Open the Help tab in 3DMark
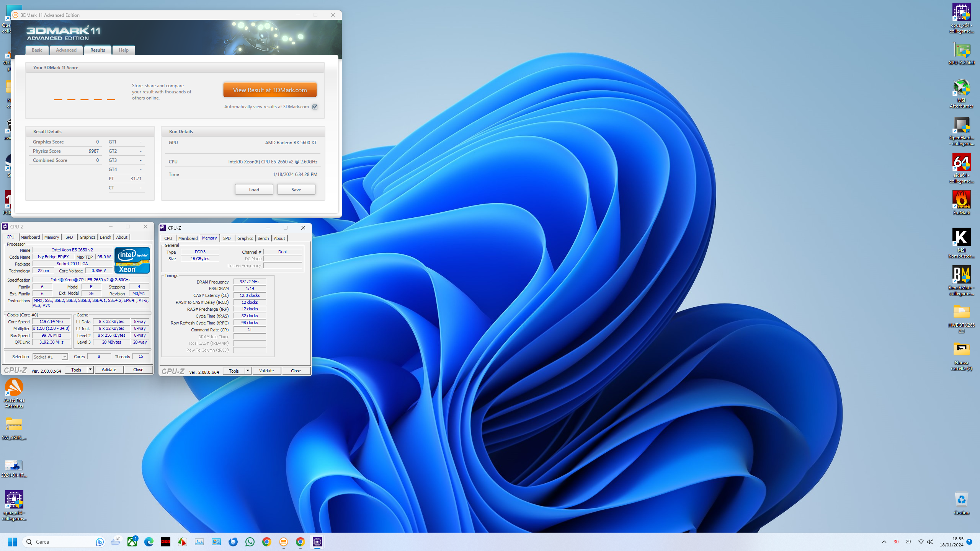 pyautogui.click(x=124, y=50)
